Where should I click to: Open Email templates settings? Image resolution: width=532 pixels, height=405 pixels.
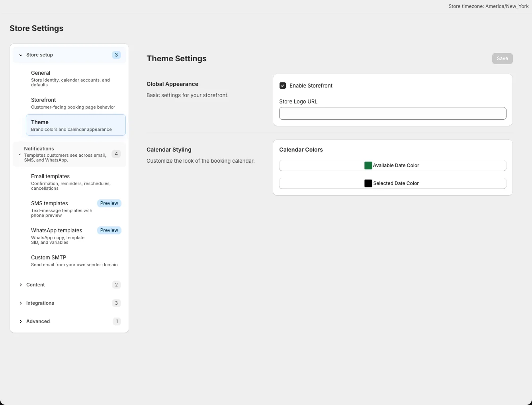point(76,182)
